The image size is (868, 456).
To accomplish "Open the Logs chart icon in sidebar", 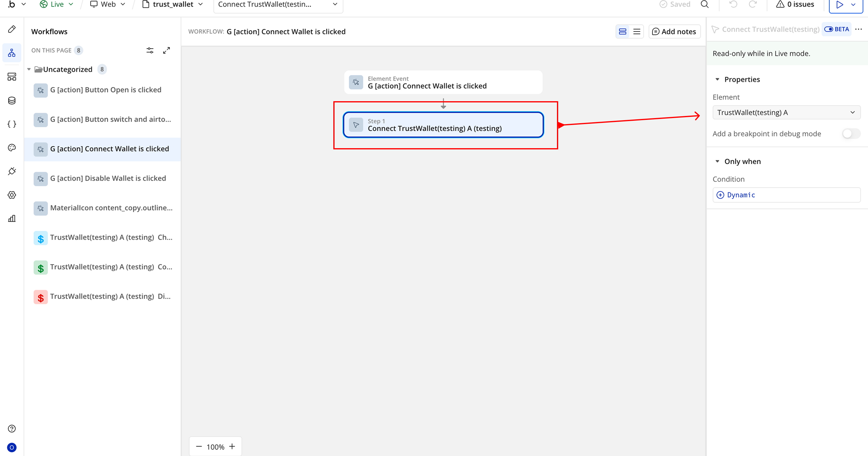I will click(x=12, y=219).
